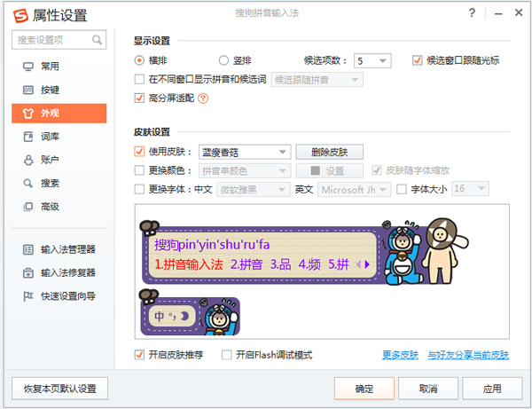532x409 pixels.
Task: Open the 与好友分享当前皮肤 link
Action: coord(468,355)
